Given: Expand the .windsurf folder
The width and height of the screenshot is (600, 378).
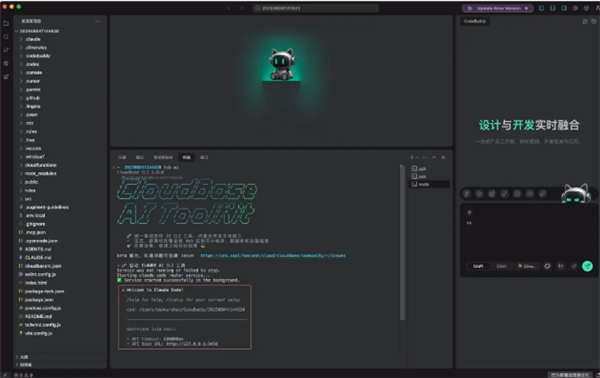Looking at the screenshot, I should pyautogui.click(x=59, y=157).
